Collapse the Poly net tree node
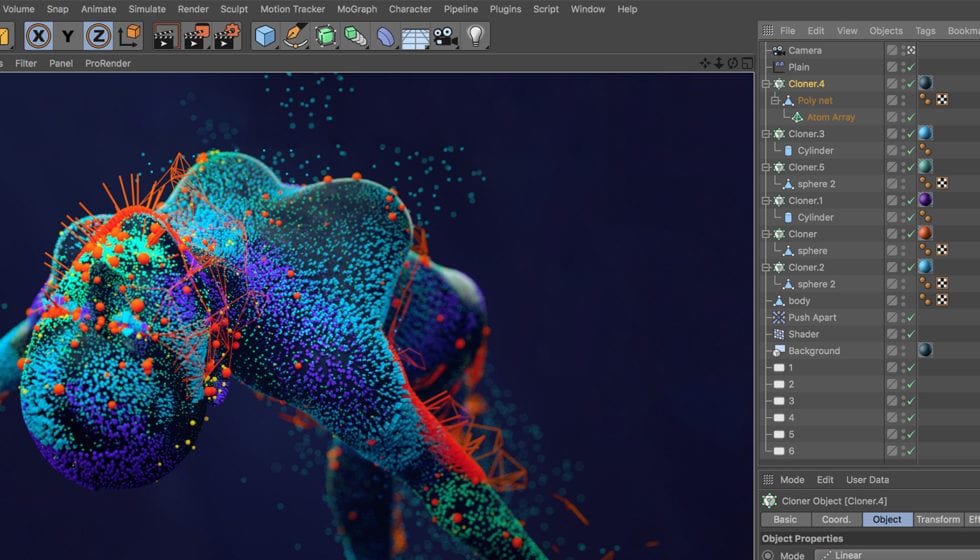This screenshot has height=560, width=980. tap(775, 100)
